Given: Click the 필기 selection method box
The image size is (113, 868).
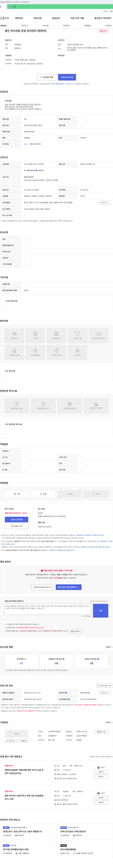Looking at the screenshot, I should [70, 494].
